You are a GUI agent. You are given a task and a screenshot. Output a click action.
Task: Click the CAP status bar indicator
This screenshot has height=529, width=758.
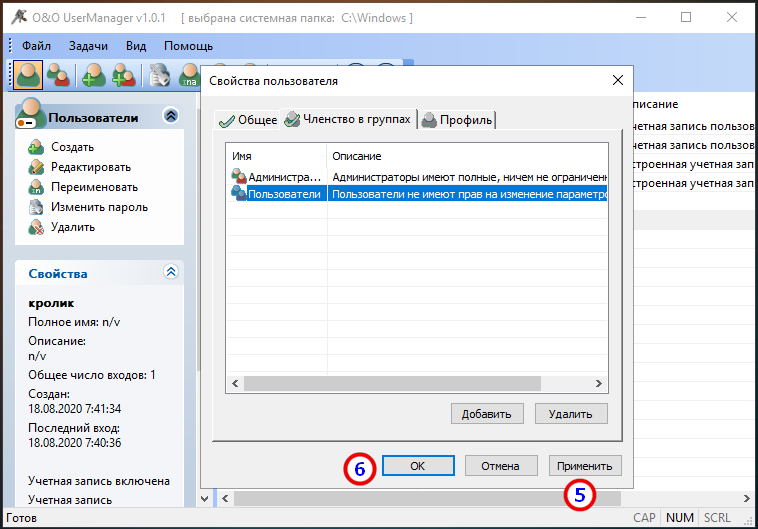(644, 518)
